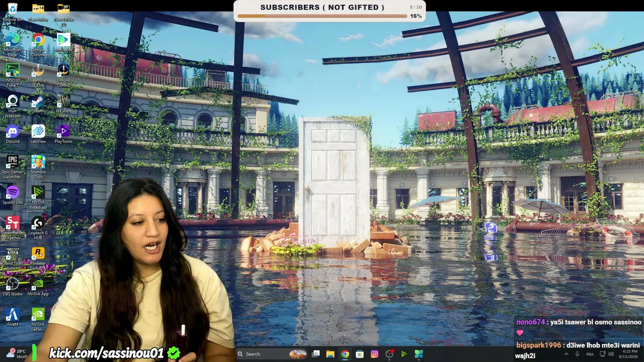Show hidden system tray icons

tap(566, 354)
